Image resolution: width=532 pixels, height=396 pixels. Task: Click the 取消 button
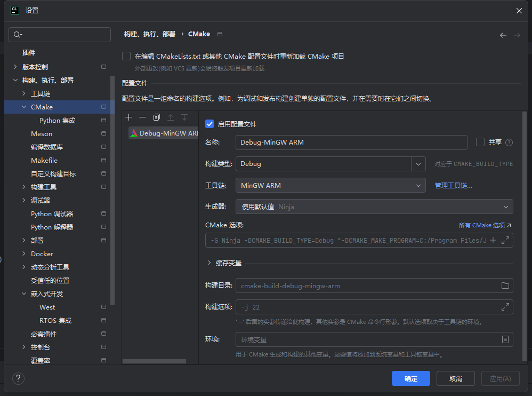[x=455, y=378]
